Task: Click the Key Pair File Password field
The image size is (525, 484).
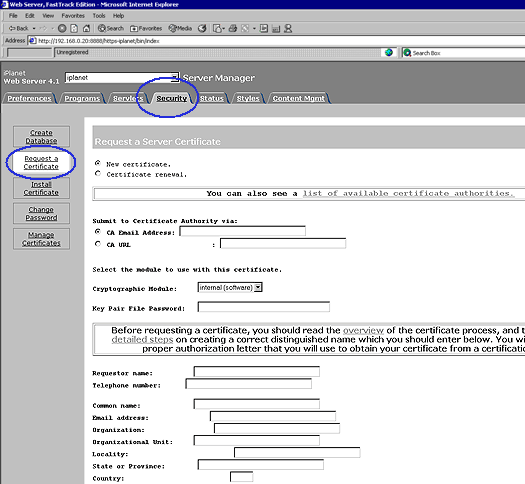Action: click(x=264, y=307)
